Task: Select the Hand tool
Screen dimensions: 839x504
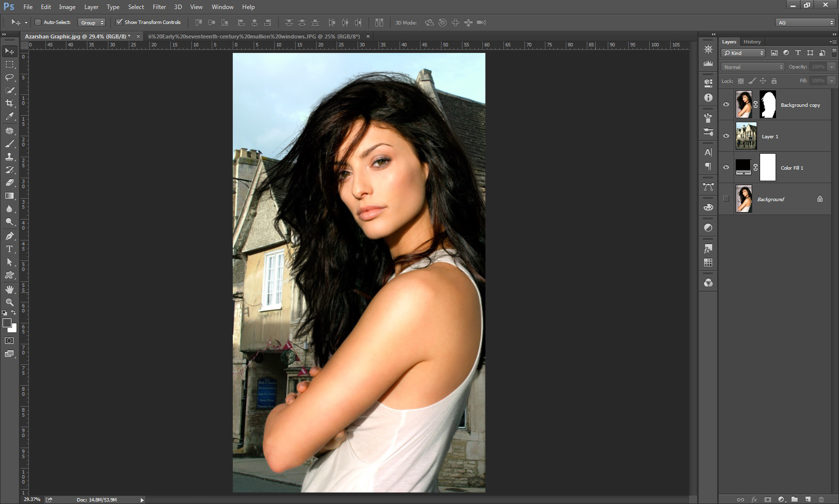Action: [9, 289]
